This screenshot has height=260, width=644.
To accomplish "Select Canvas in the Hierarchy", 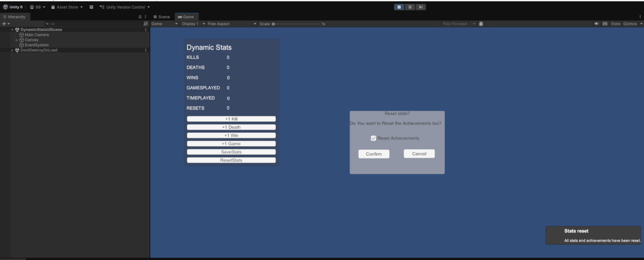I will point(31,40).
